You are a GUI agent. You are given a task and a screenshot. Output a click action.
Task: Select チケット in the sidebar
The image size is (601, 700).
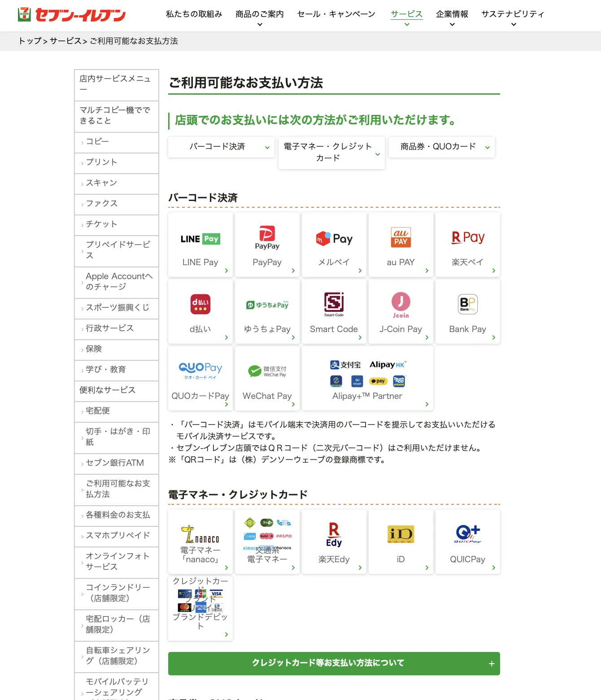point(117,225)
